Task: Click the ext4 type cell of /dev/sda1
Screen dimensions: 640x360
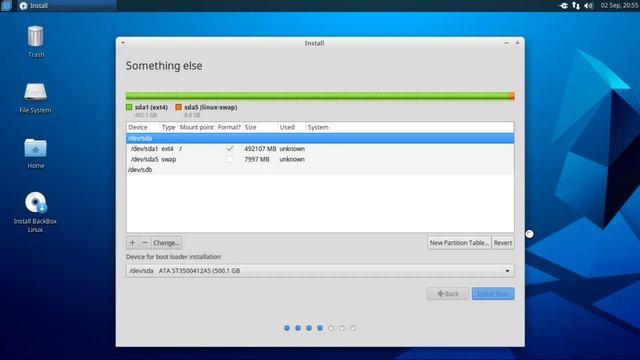Action: point(167,149)
